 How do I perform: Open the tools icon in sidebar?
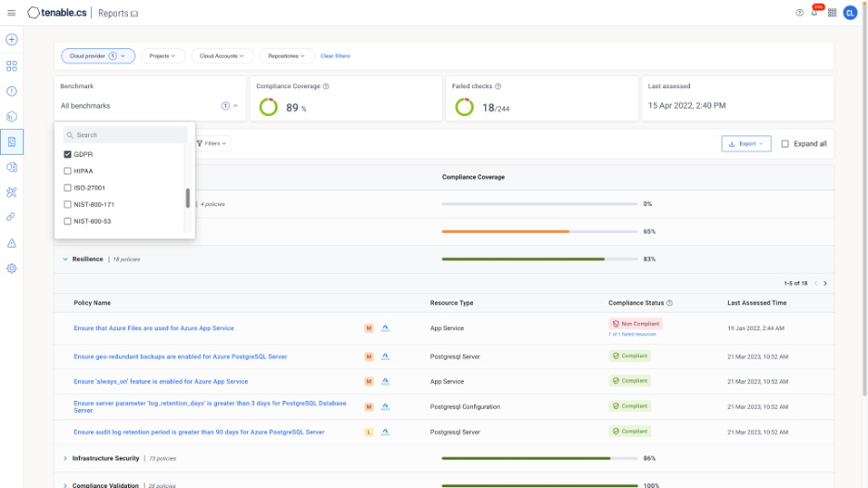click(12, 192)
